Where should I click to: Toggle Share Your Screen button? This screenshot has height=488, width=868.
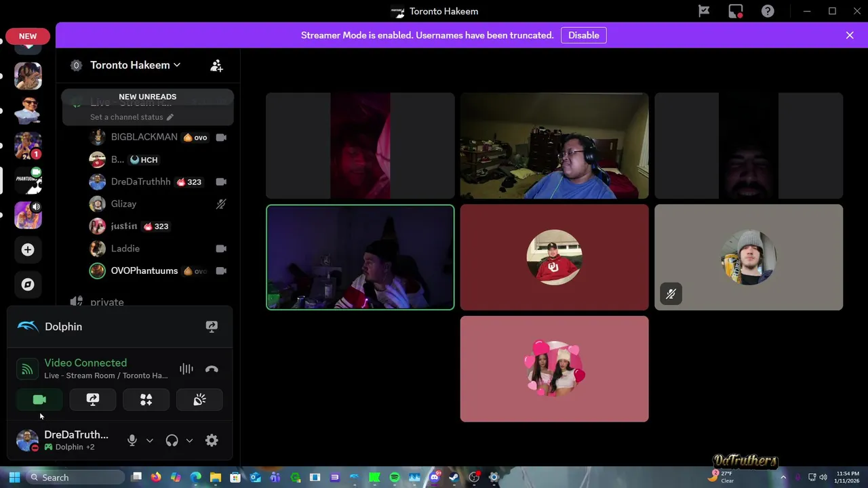pyautogui.click(x=93, y=400)
